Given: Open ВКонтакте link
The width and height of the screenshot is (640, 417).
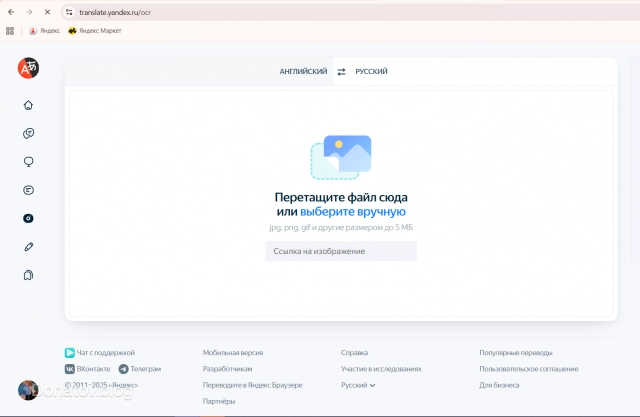Looking at the screenshot, I should 87,369.
